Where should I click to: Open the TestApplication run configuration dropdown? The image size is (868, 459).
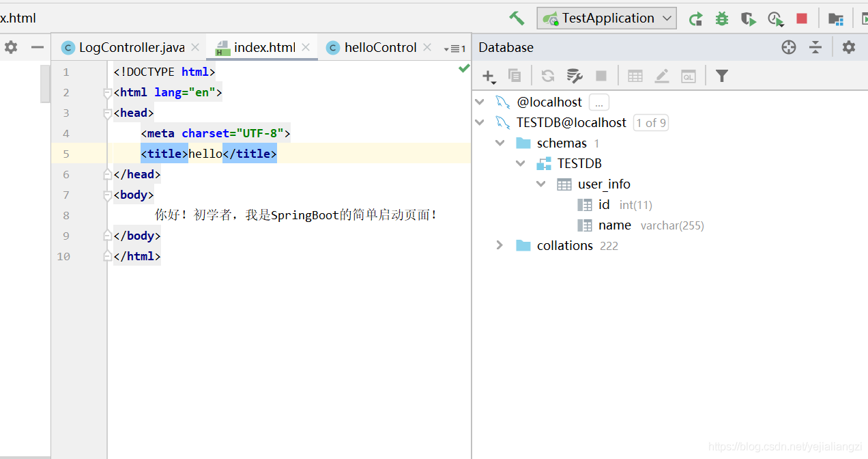click(x=607, y=18)
